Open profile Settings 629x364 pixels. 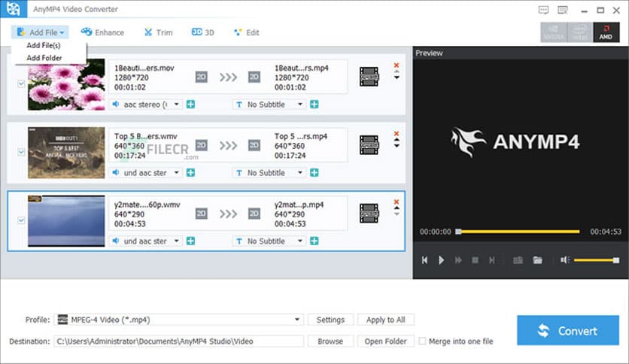[x=330, y=320]
